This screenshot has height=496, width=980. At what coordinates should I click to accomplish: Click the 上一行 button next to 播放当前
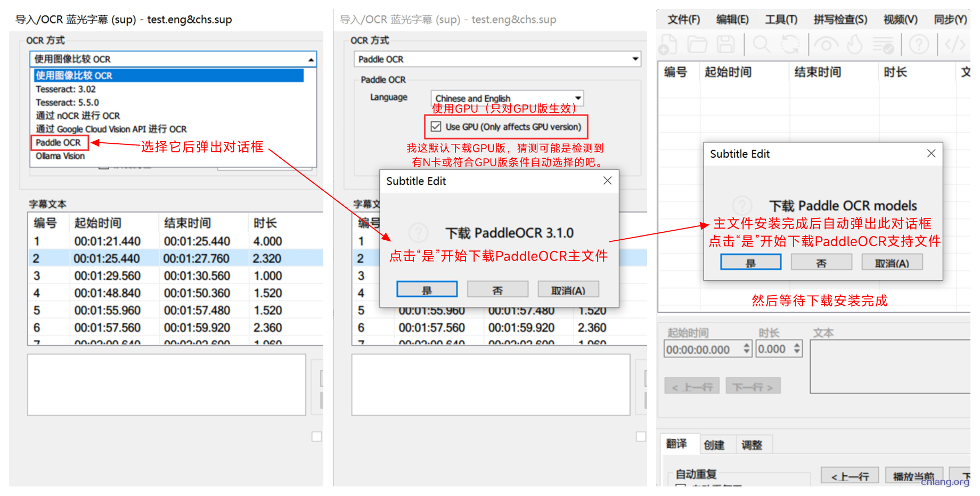[850, 476]
